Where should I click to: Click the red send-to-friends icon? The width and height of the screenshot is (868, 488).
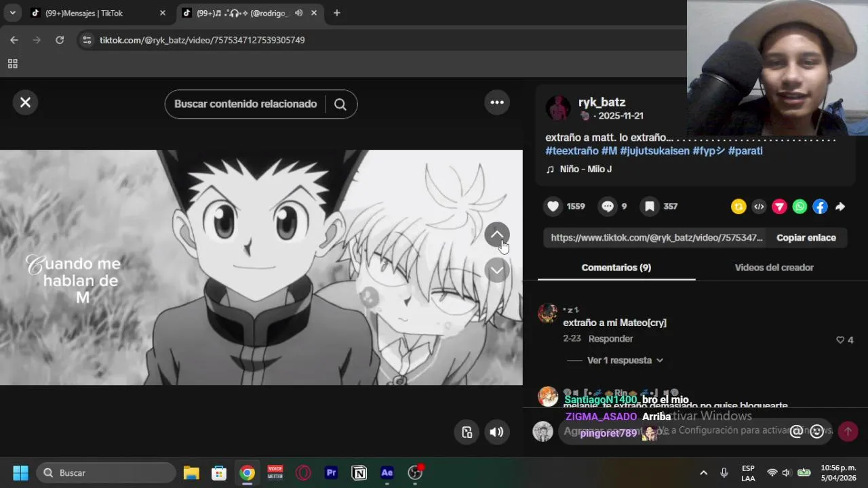(x=779, y=207)
